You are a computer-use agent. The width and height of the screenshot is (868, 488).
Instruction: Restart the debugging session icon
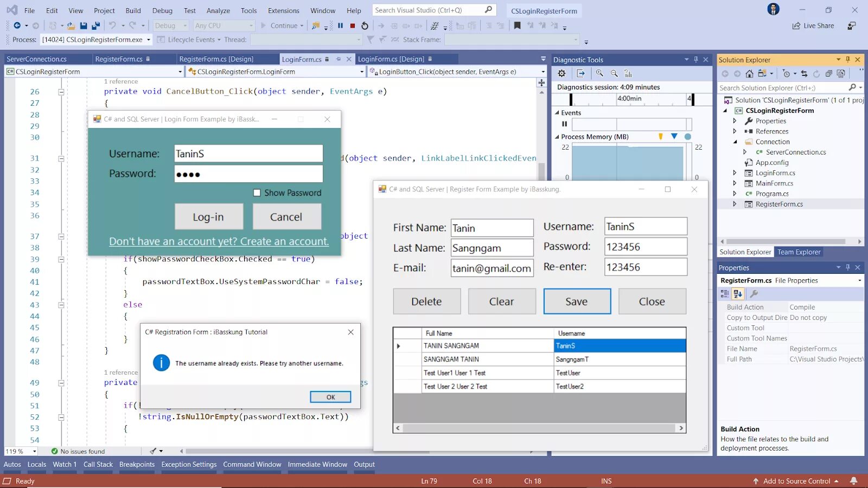pyautogui.click(x=365, y=25)
